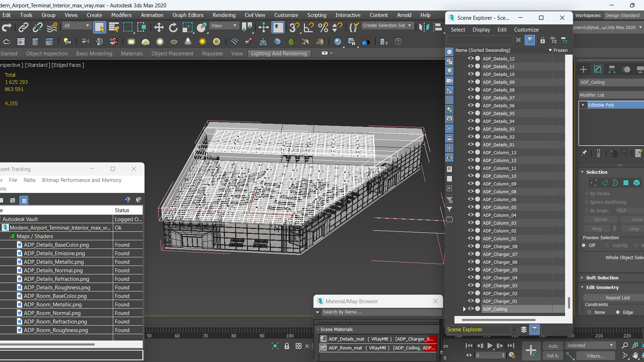Viewport: 644px width, 362px height.
Task: Toggle the Percent Snap icon
Action: 323,27
